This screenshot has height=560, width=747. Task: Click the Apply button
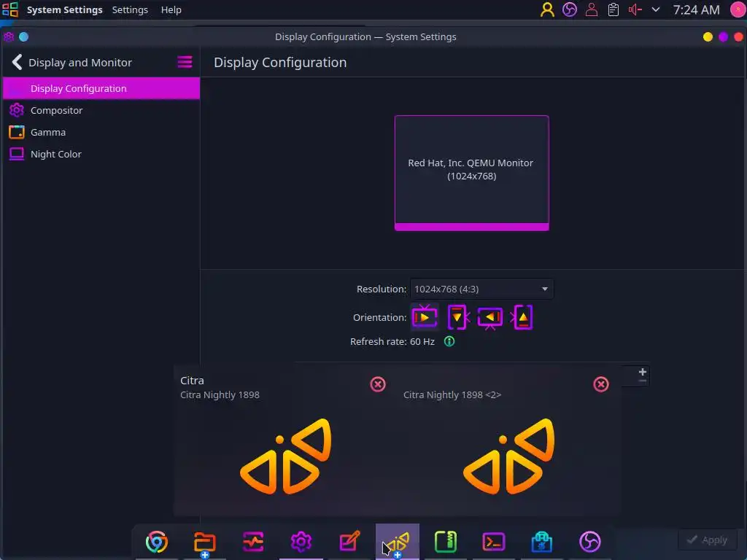point(707,540)
